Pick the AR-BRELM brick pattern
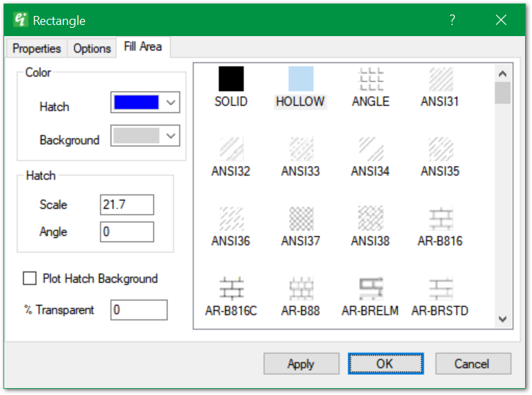532x395 pixels. click(370, 296)
